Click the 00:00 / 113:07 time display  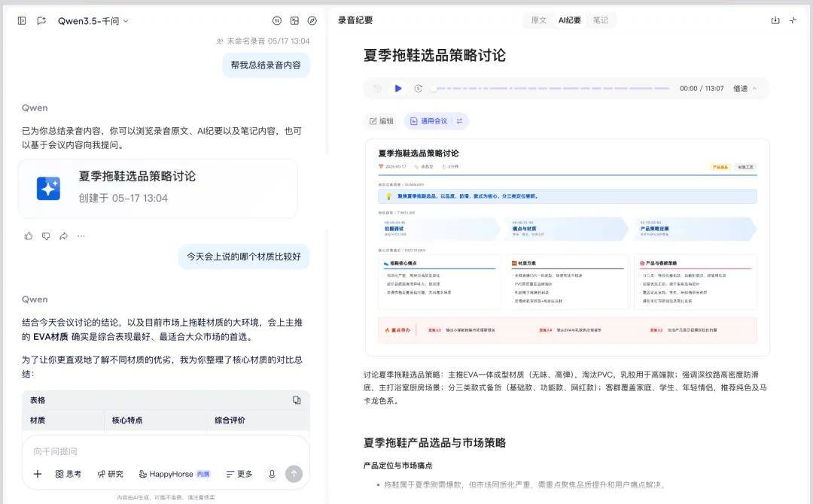(702, 89)
